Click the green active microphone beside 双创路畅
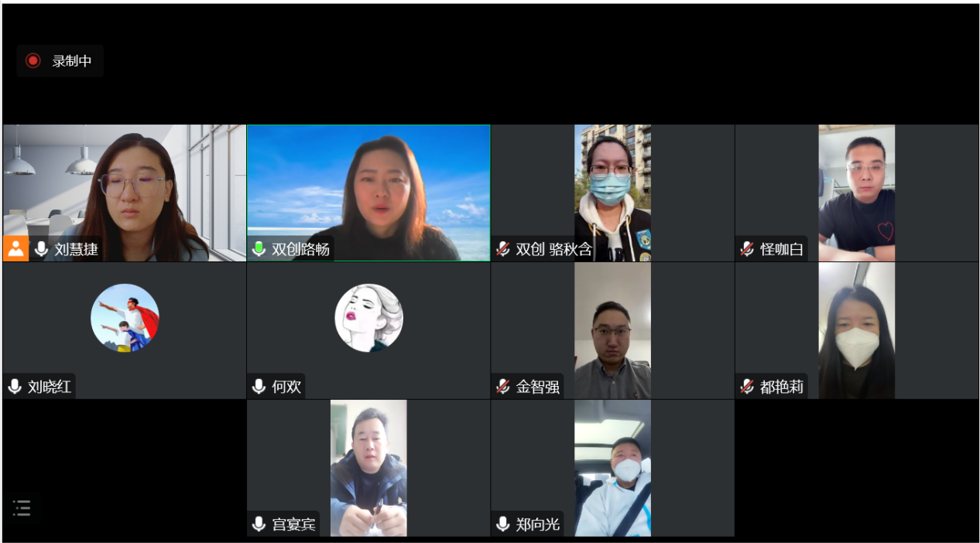 (x=259, y=249)
